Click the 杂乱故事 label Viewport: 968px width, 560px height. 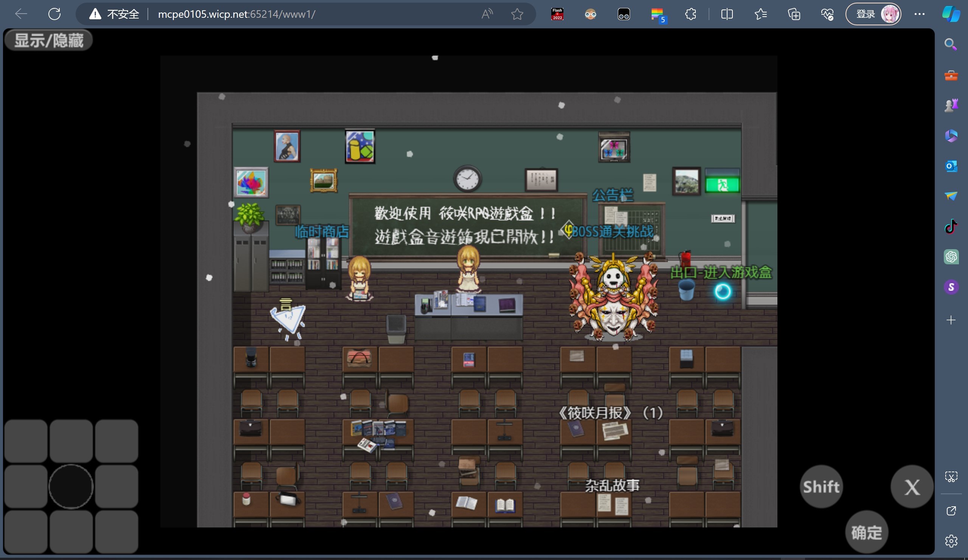pos(612,486)
